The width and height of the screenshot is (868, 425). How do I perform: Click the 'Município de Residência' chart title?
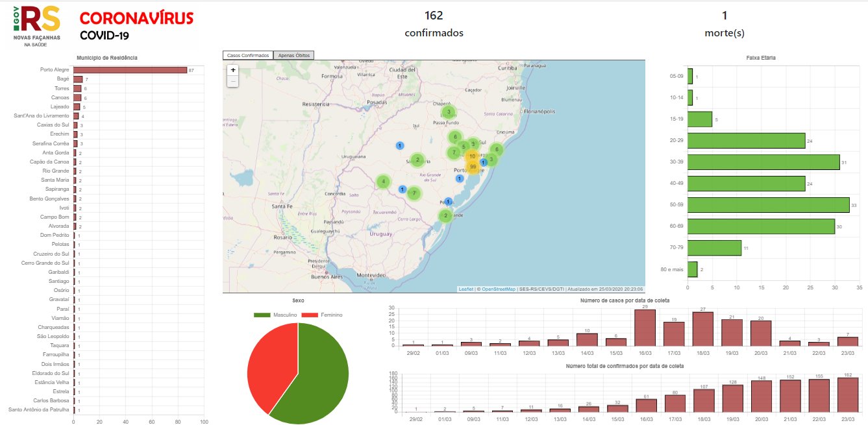(x=107, y=58)
